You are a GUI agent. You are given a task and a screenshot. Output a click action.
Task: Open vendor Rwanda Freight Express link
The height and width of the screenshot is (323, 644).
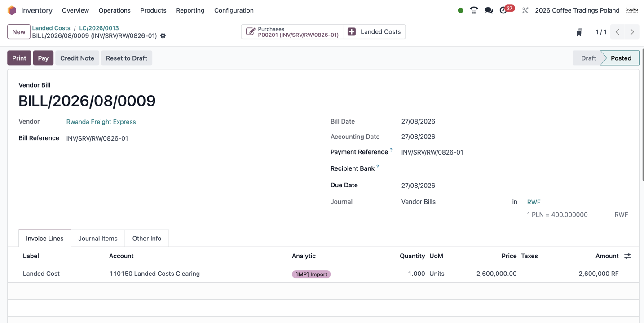click(101, 122)
